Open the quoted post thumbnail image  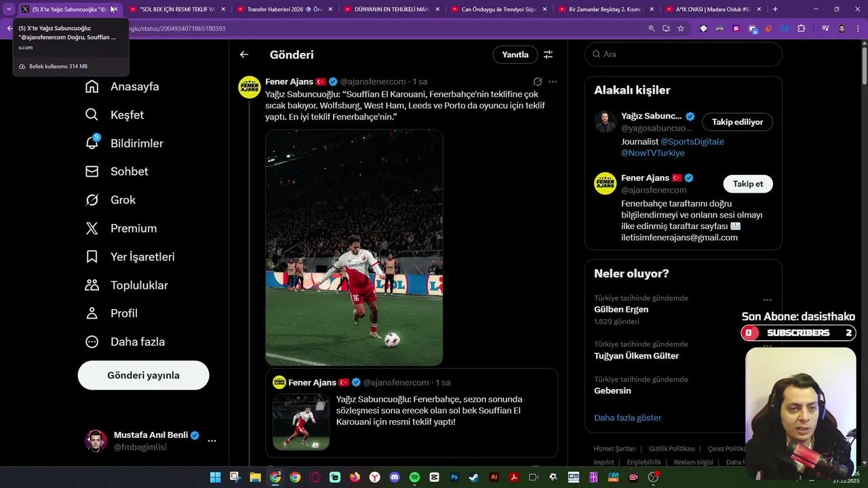tap(301, 422)
